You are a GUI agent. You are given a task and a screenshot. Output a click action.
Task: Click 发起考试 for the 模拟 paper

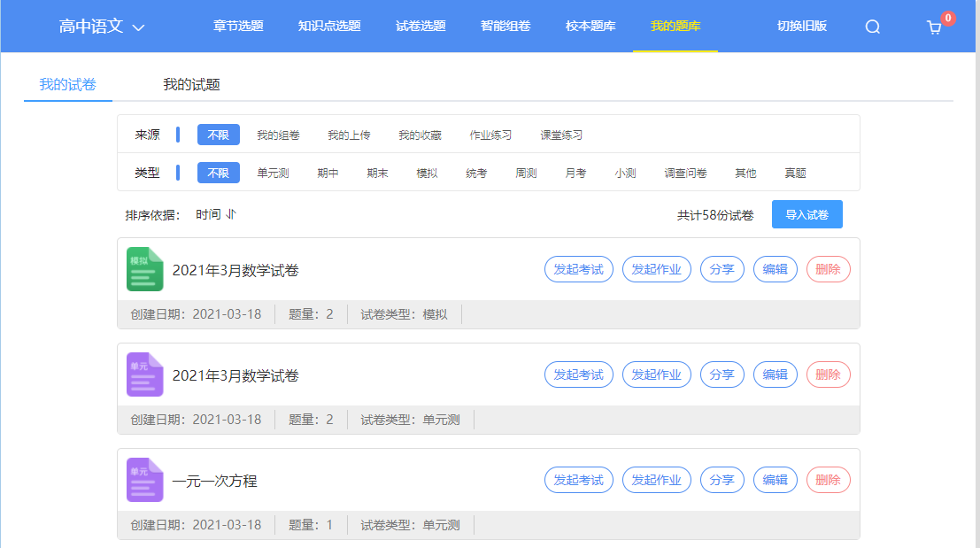pyautogui.click(x=578, y=269)
